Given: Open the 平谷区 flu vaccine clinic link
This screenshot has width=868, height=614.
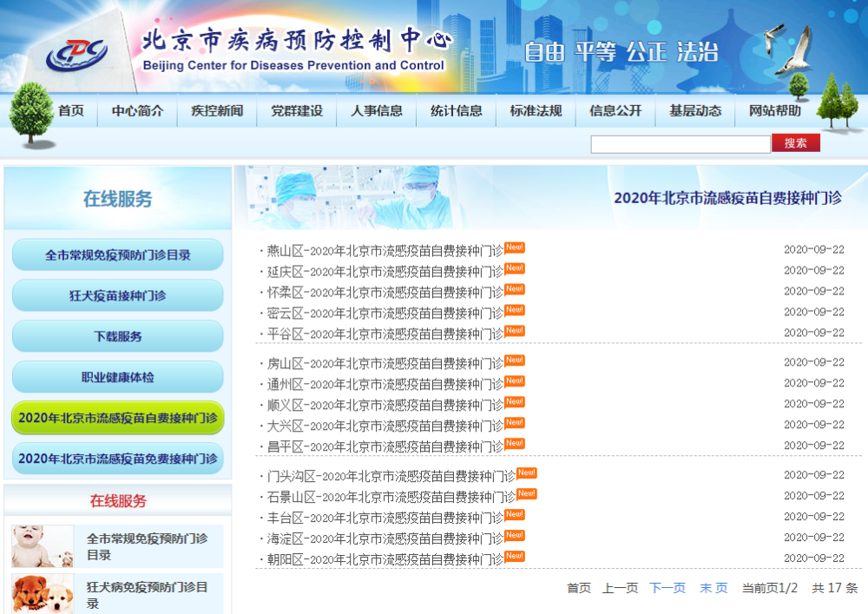Looking at the screenshot, I should (385, 334).
